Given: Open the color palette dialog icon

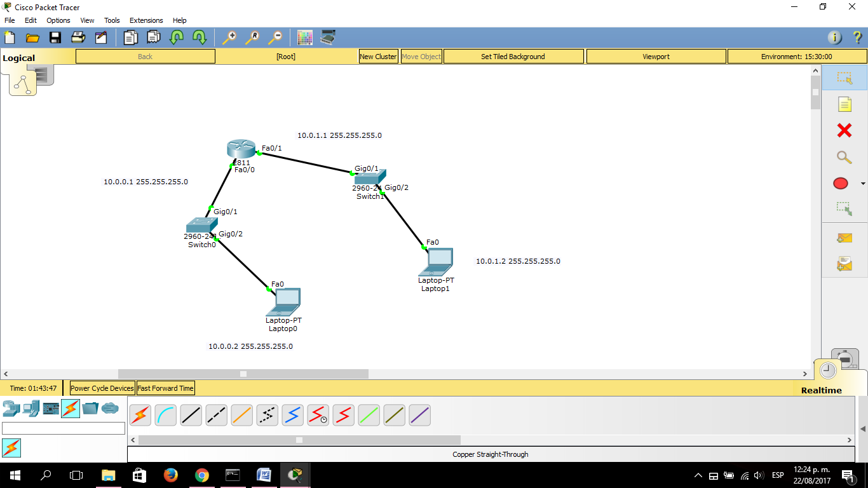Looking at the screenshot, I should (x=304, y=37).
